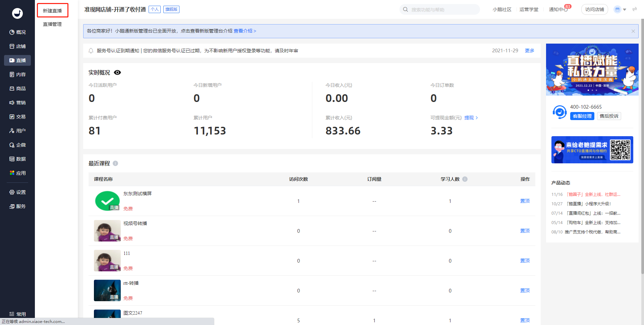Viewport: 644px width, 325px height.
Task: Open the 直播赋能私域力量 promo banner
Action: point(592,69)
